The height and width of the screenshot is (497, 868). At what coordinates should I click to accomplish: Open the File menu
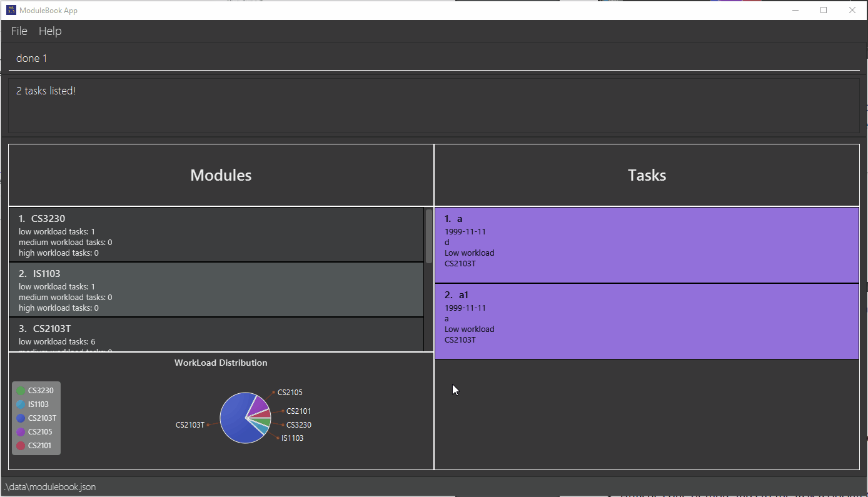pos(19,31)
